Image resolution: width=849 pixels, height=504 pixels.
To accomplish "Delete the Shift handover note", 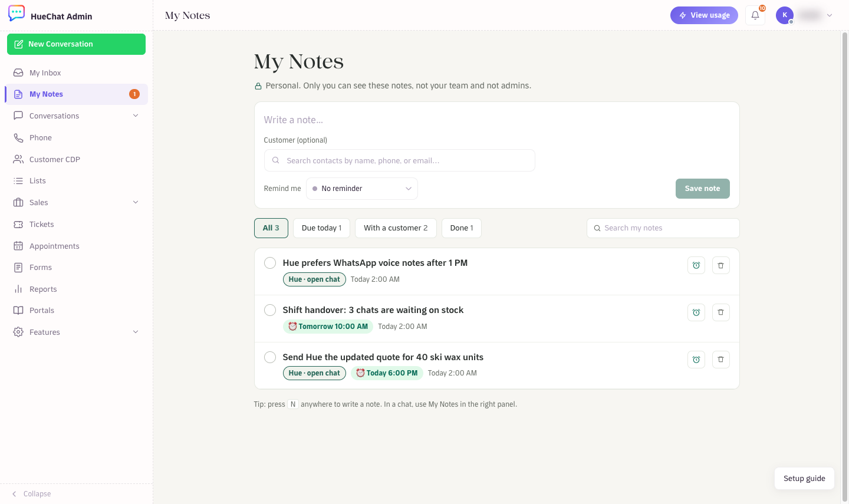I will 721,312.
